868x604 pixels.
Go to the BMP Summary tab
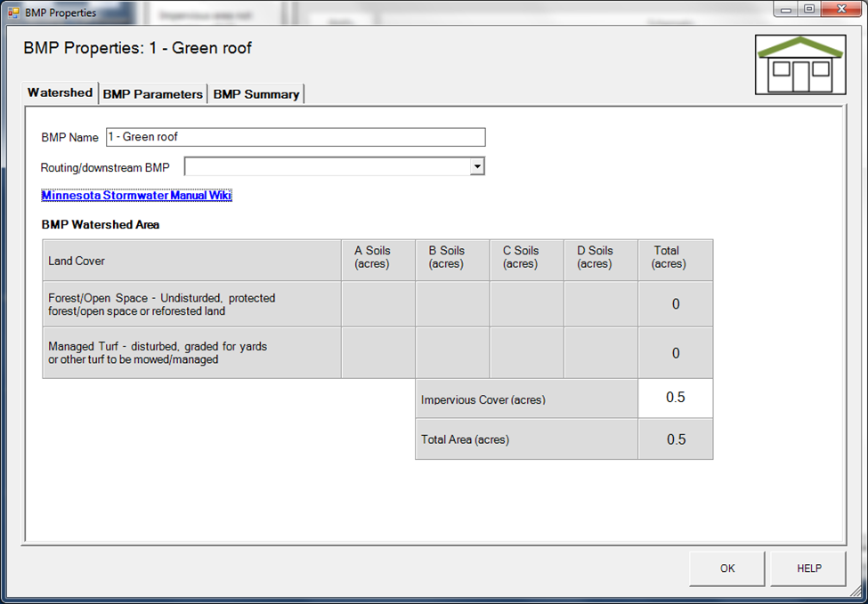[256, 93]
